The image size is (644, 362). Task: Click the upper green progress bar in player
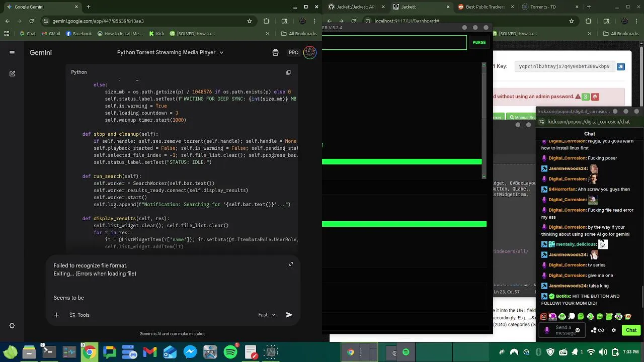[402, 162]
